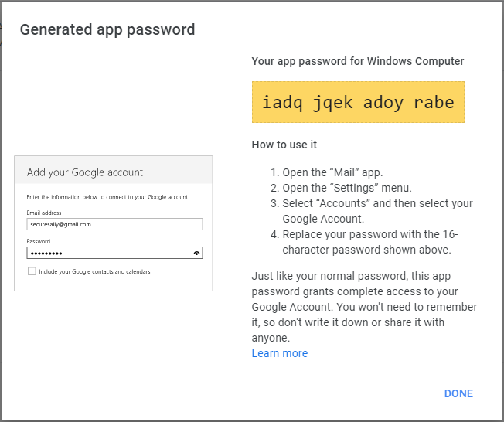Screen dimensions: 504x422
Task: Click the masked Password input field
Action: 108,253
